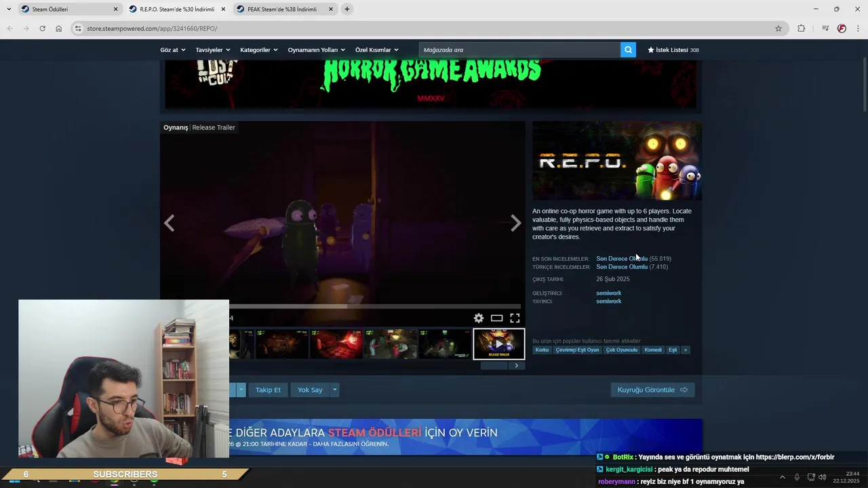Show hidden tray icons chevron in taskbar
This screenshot has height=488, width=868.
pos(782,477)
